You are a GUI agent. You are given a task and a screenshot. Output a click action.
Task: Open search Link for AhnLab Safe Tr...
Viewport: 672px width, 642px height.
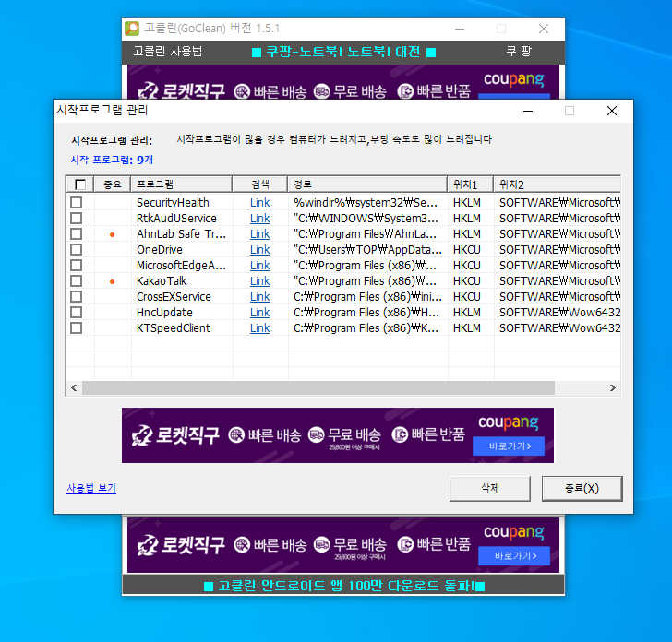pos(259,234)
